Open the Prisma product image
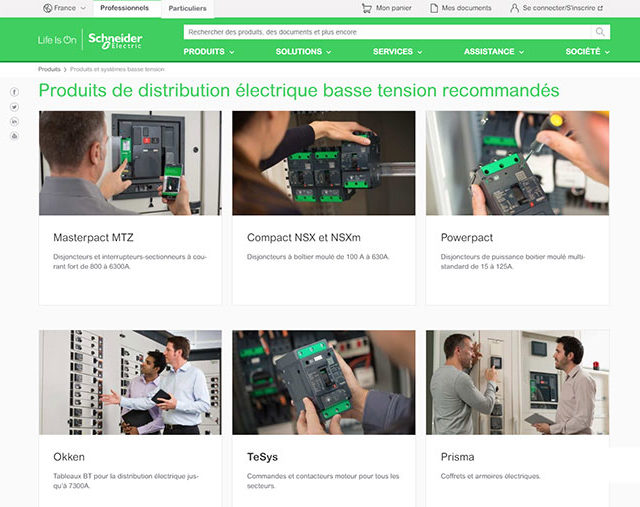 point(517,382)
